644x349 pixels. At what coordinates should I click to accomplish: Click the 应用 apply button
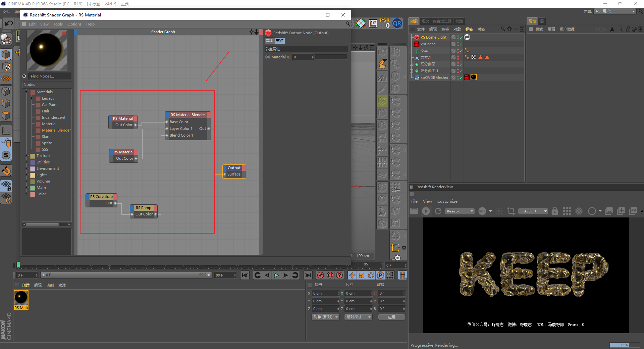pyautogui.click(x=391, y=317)
